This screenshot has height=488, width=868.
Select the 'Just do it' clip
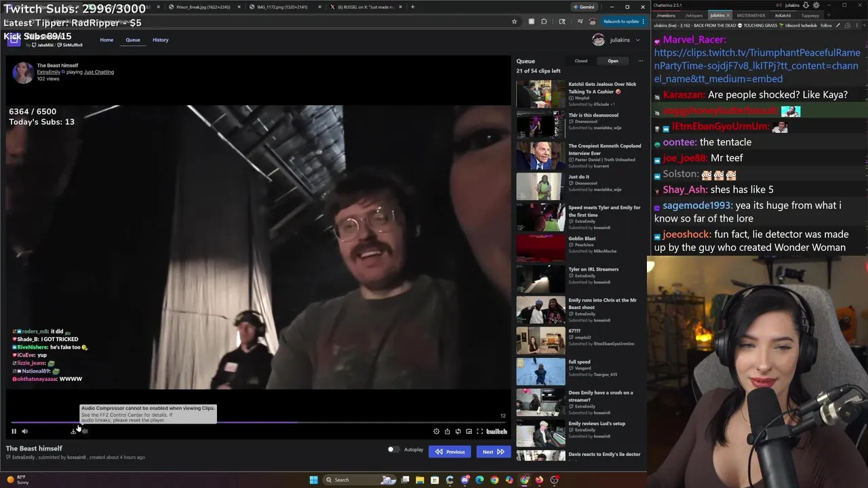click(578, 187)
